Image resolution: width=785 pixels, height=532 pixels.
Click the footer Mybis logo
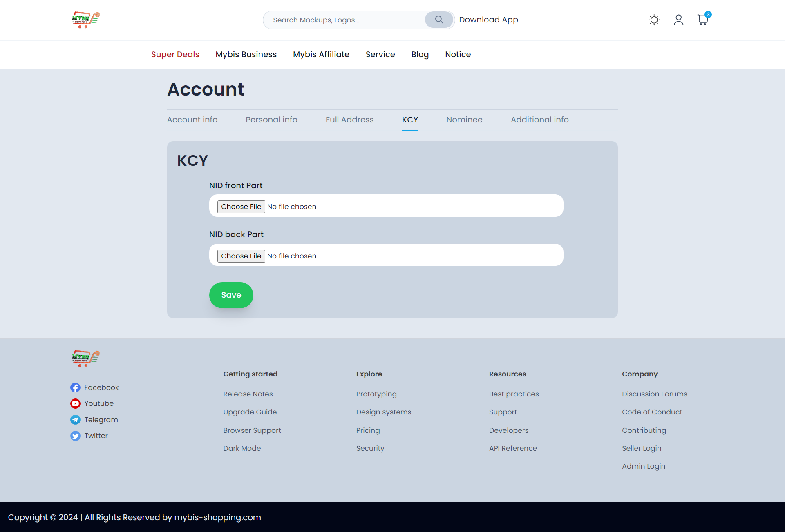tap(85, 358)
